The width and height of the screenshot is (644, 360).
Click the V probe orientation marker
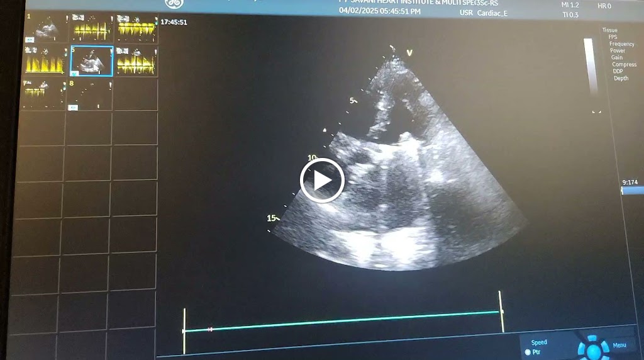(x=409, y=53)
